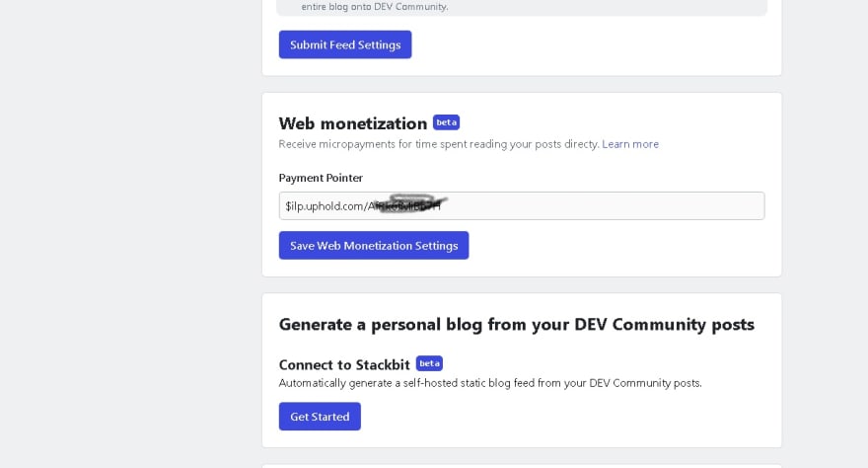The image size is (868, 468).
Task: Click the Web monetization heading
Action: tap(353, 123)
